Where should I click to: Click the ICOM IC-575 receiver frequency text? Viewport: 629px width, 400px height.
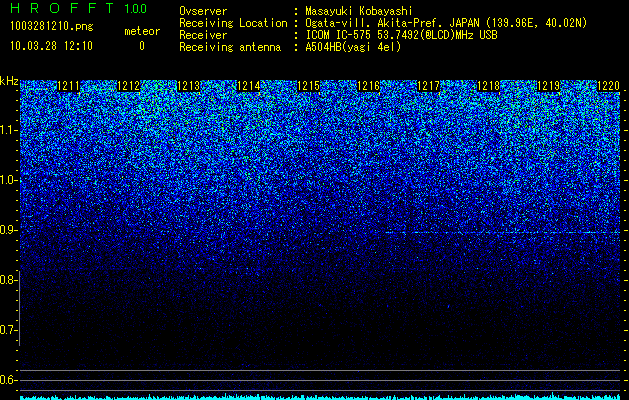[401, 35]
